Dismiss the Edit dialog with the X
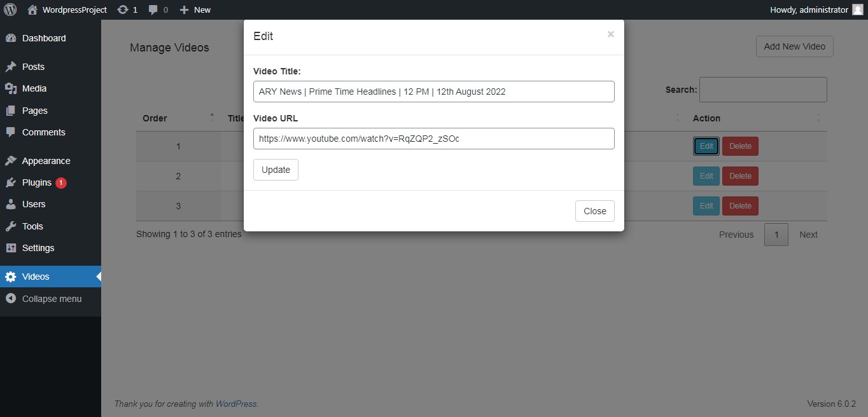868x417 pixels. (610, 34)
